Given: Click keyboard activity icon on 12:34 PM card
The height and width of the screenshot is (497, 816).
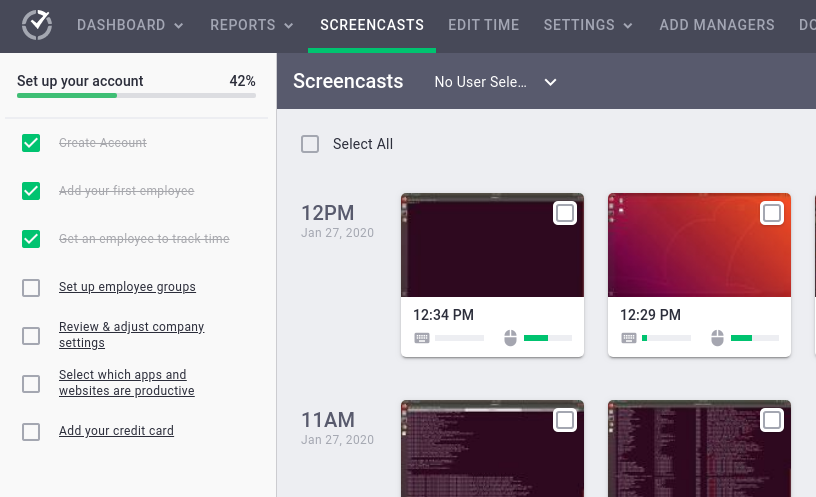Looking at the screenshot, I should (422, 338).
